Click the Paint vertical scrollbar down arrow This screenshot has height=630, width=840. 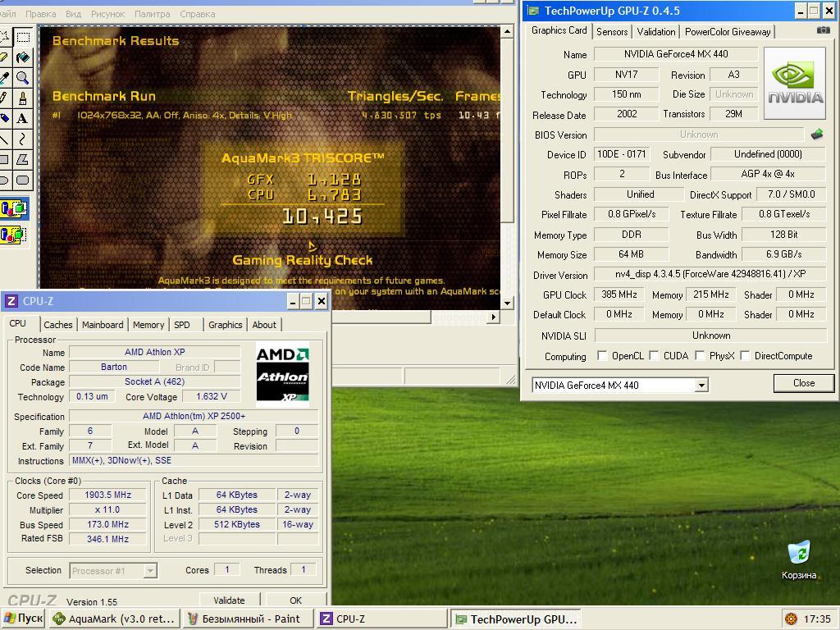[507, 304]
